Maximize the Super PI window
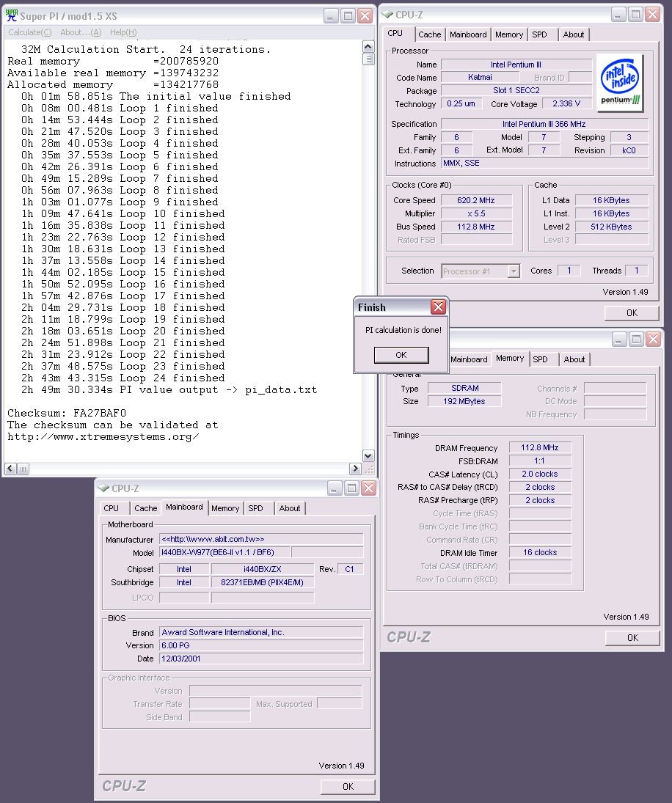The width and height of the screenshot is (672, 803). 348,16
